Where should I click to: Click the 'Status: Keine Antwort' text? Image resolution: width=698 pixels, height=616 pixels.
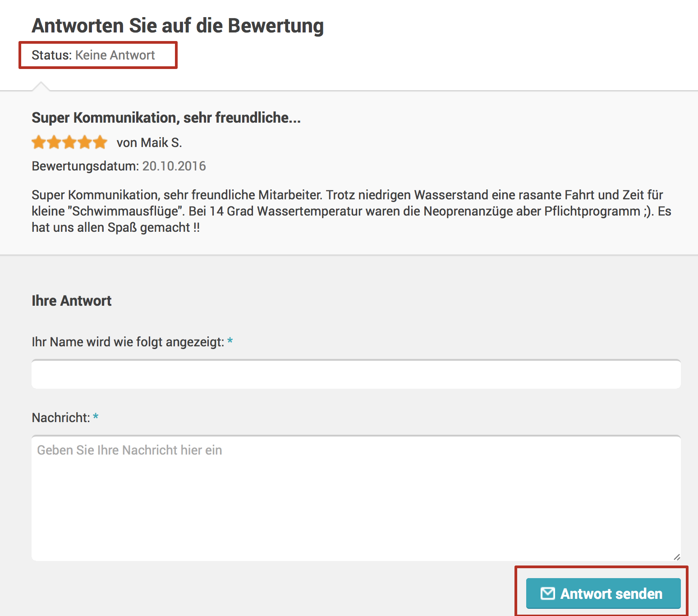coord(93,55)
